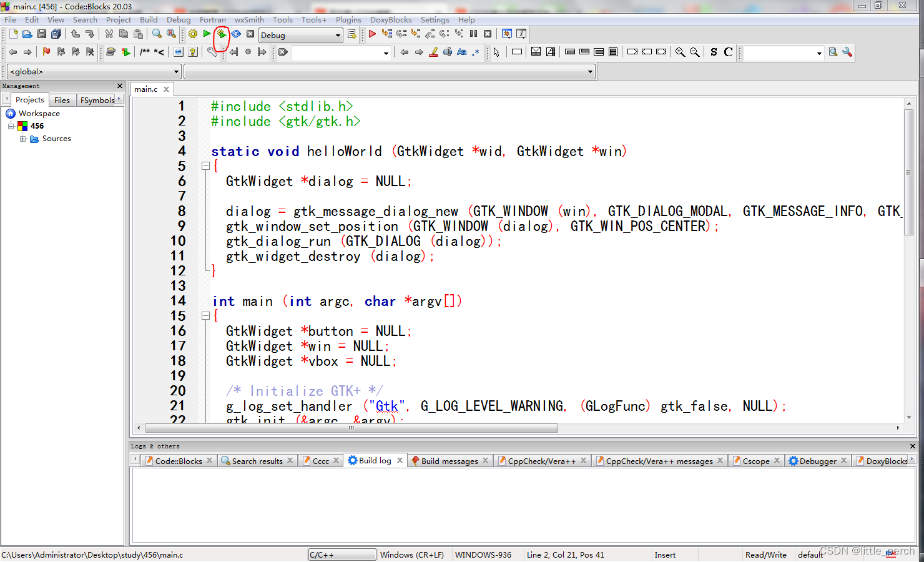Collapse the main function fold at line 15
The image size is (924, 562).
205,316
